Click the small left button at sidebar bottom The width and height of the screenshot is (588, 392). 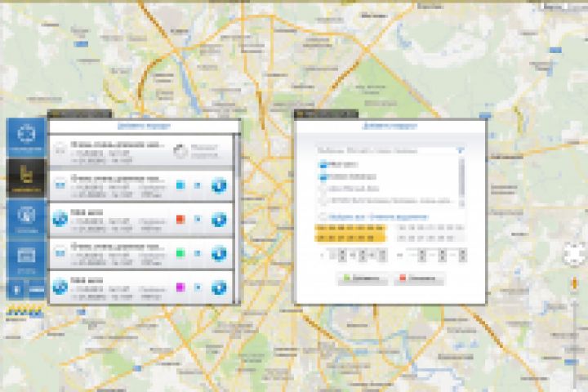16,290
